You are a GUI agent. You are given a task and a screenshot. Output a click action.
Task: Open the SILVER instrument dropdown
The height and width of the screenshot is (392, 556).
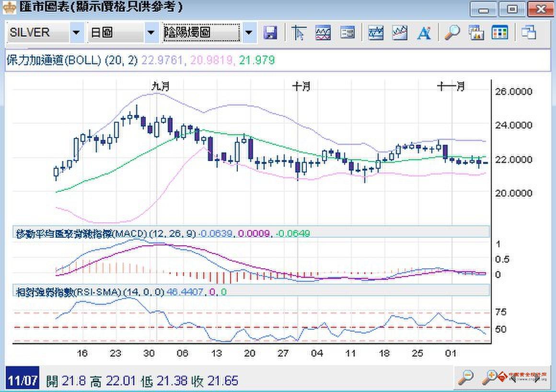point(75,33)
